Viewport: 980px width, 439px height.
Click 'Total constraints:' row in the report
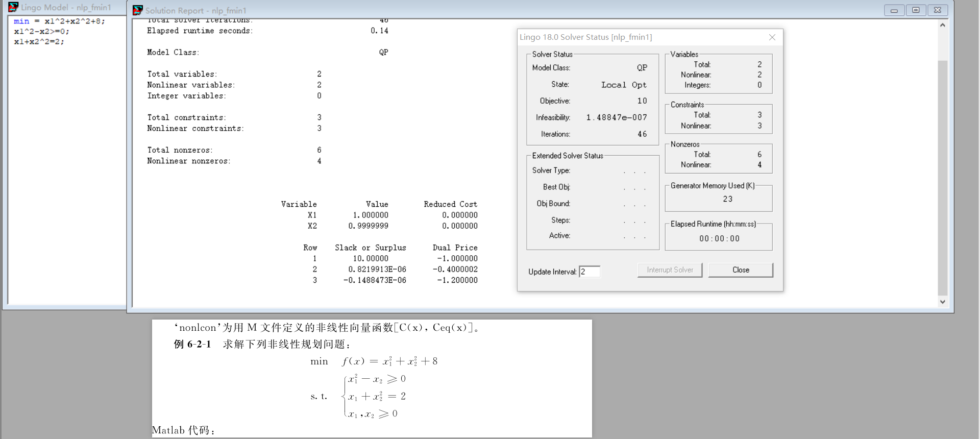point(234,117)
